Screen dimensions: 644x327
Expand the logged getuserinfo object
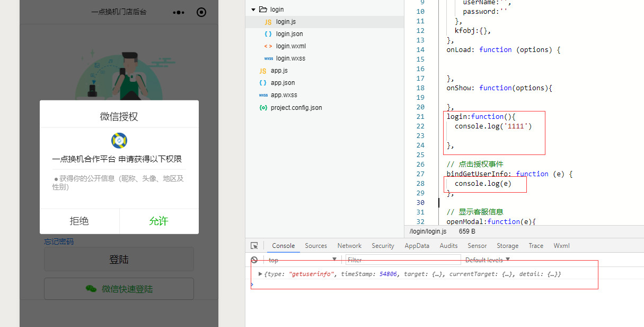260,274
